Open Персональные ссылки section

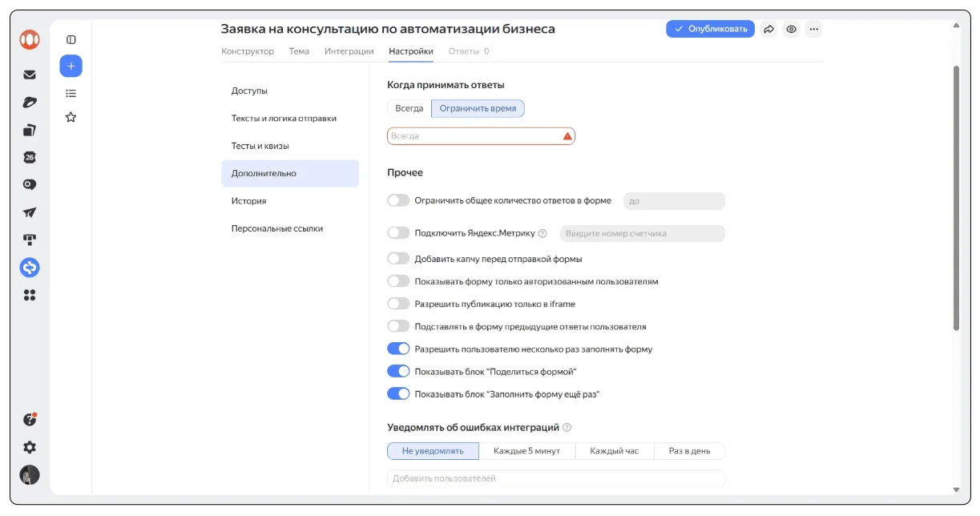pos(290,228)
